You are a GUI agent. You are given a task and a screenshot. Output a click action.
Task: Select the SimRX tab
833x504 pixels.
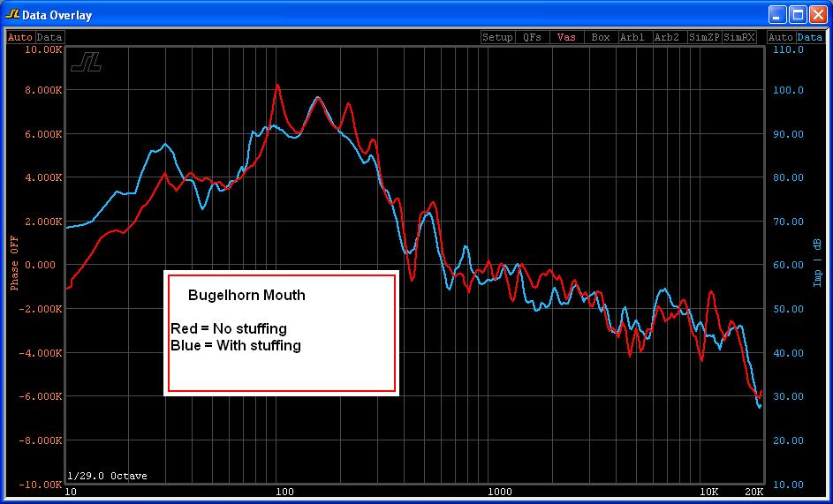(739, 37)
